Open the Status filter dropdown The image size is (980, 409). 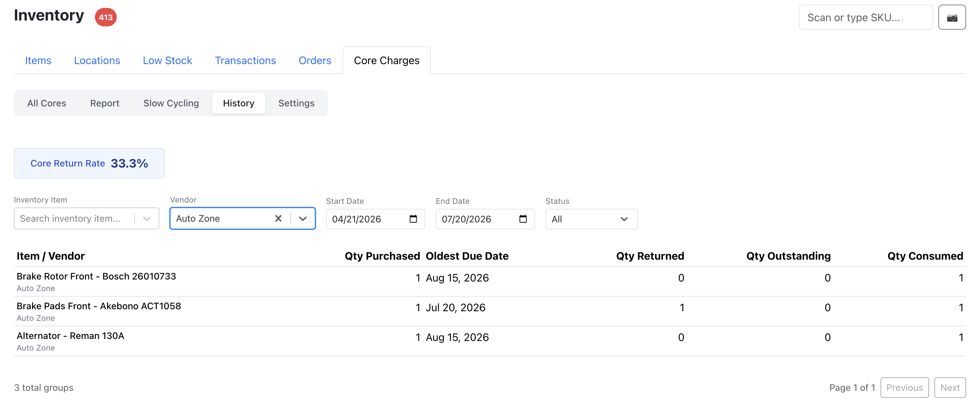coord(591,219)
